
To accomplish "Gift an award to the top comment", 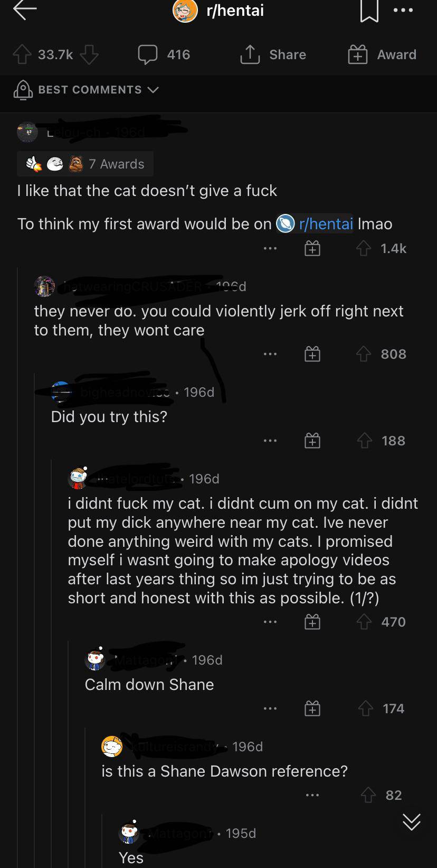I will 312,248.
